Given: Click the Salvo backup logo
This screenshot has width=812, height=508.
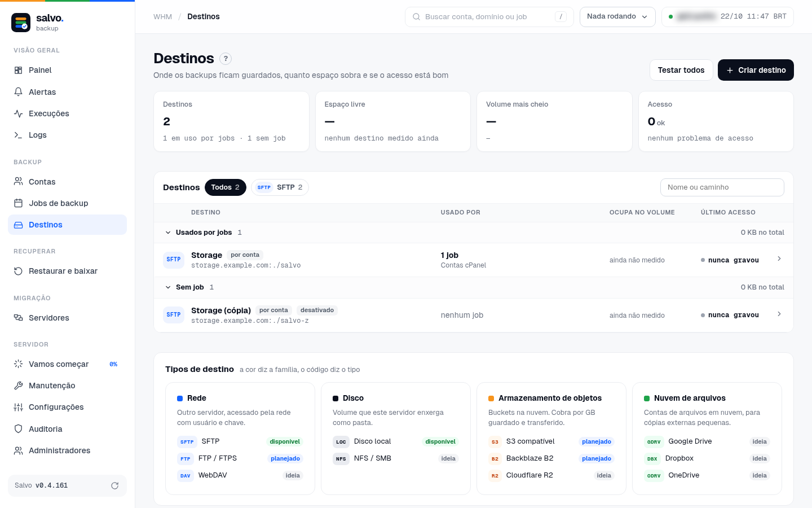Looking at the screenshot, I should pyautogui.click(x=21, y=23).
